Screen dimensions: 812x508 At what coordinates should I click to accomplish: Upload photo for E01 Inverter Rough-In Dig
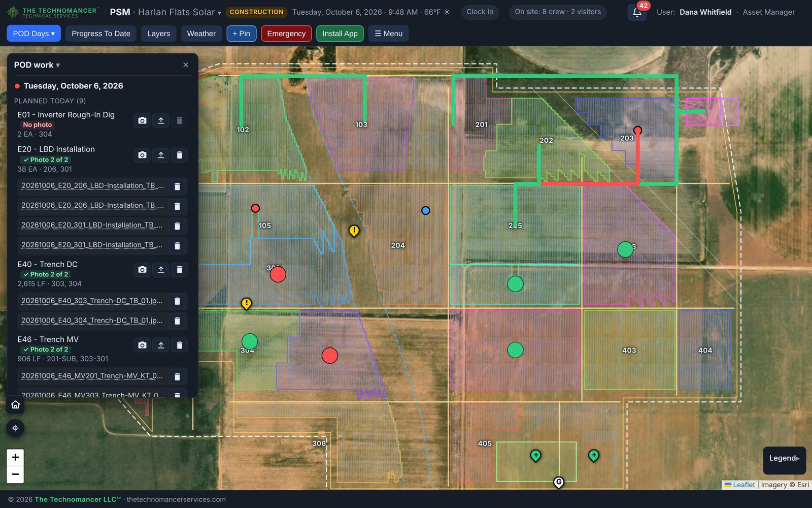[161, 120]
